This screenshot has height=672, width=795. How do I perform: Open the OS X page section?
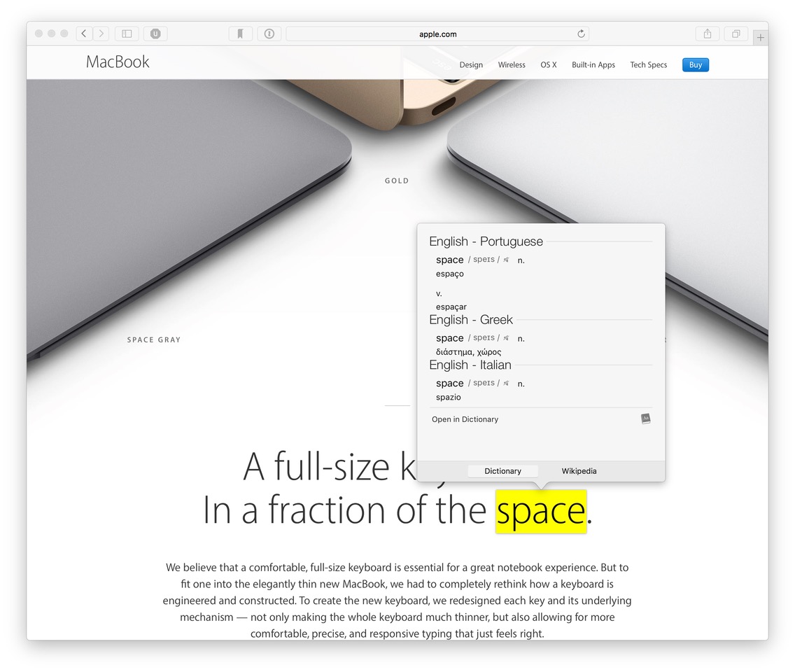coord(549,65)
